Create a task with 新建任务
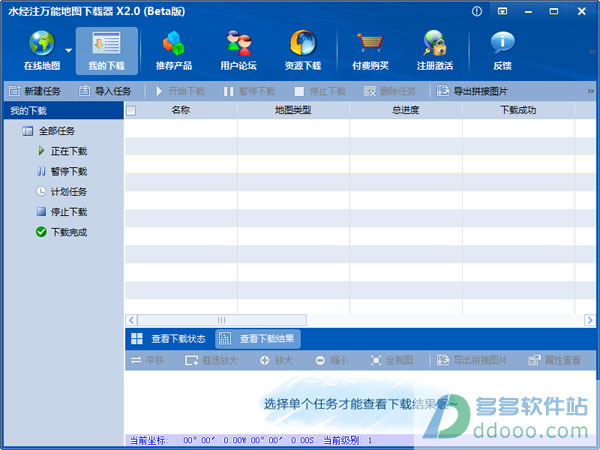600x450 pixels. click(35, 91)
